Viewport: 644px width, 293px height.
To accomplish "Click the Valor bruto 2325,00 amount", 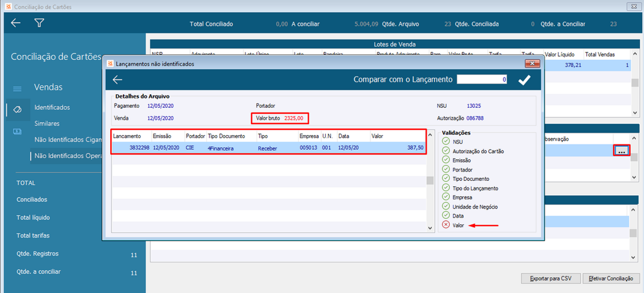I will coord(294,118).
